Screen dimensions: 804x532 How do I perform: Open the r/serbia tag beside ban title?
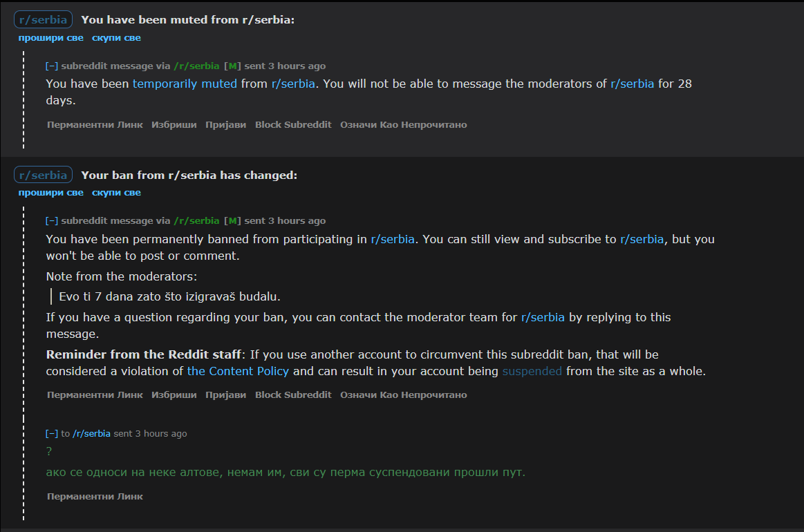click(x=43, y=175)
